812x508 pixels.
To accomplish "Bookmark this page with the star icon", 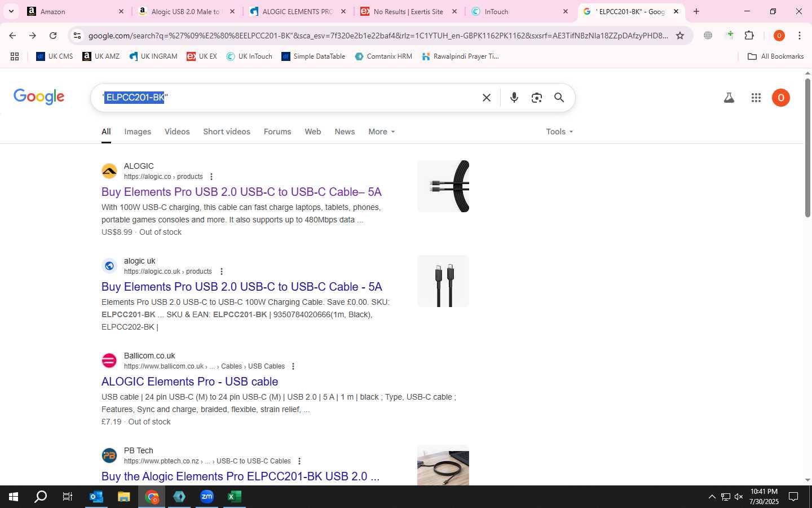I will tap(680, 36).
